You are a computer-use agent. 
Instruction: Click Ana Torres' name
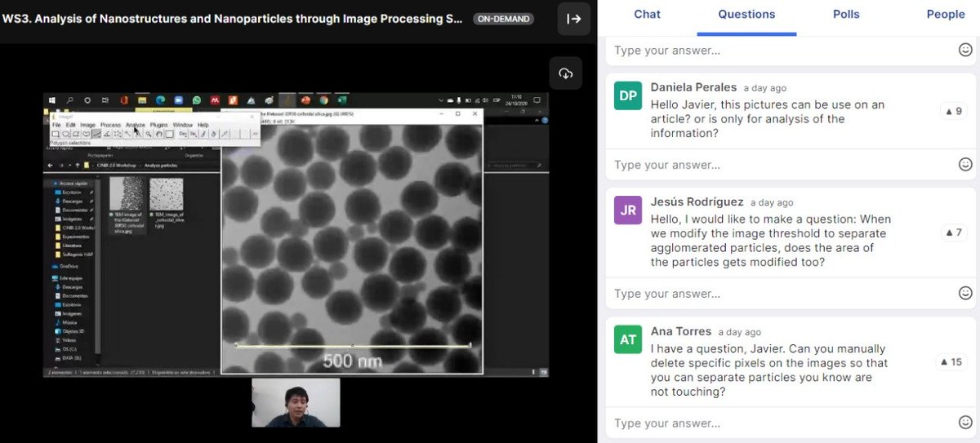(681, 331)
